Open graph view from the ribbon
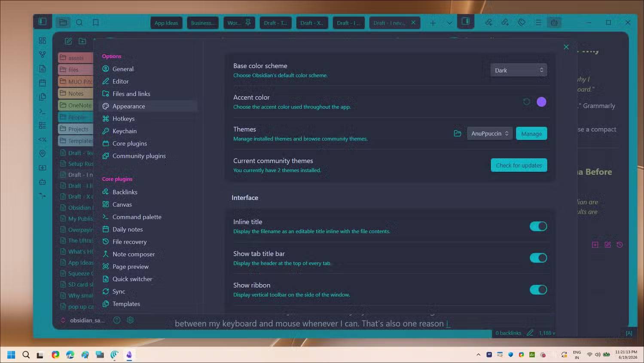Image resolution: width=644 pixels, height=363 pixels. (x=42, y=55)
